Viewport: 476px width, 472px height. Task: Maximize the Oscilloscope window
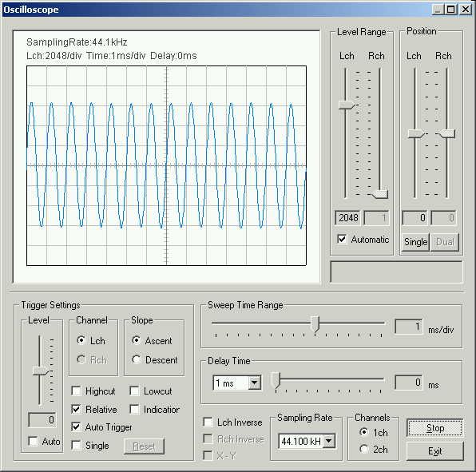(x=451, y=10)
